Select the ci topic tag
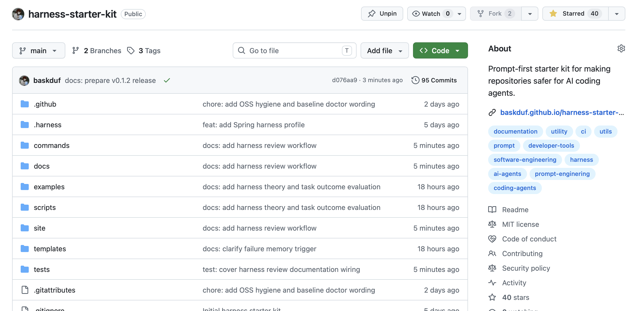 point(583,132)
